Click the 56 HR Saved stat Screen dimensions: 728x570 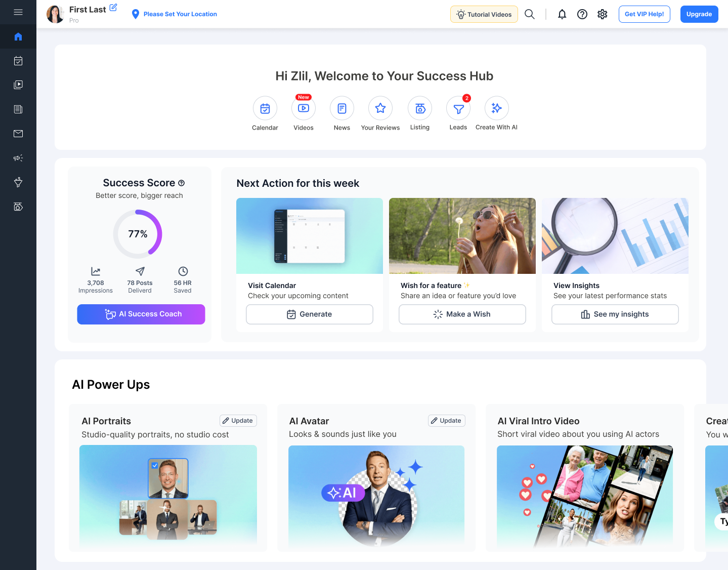click(x=183, y=280)
